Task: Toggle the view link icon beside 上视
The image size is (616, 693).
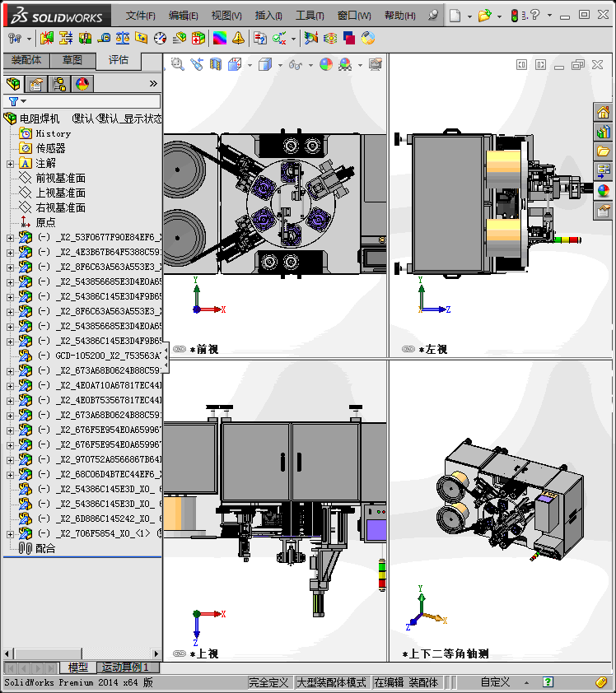Action: click(180, 653)
